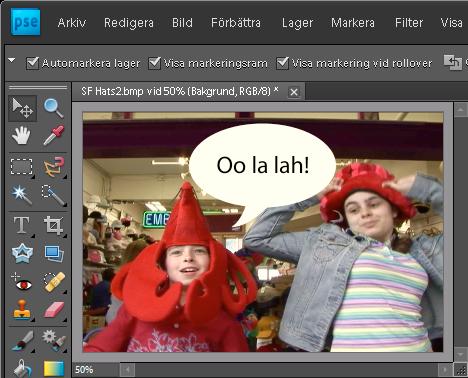Click the "Oo la lah!" speech bubble text
Screen dimensions: 468x378
coord(263,165)
